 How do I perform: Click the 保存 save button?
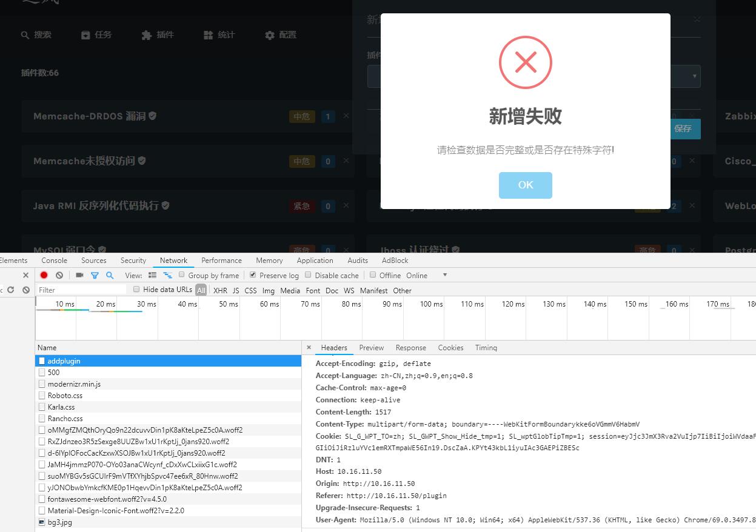[685, 129]
